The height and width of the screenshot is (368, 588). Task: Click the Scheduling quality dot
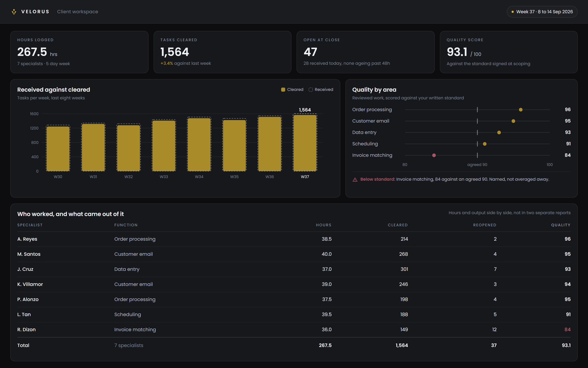[x=485, y=144]
